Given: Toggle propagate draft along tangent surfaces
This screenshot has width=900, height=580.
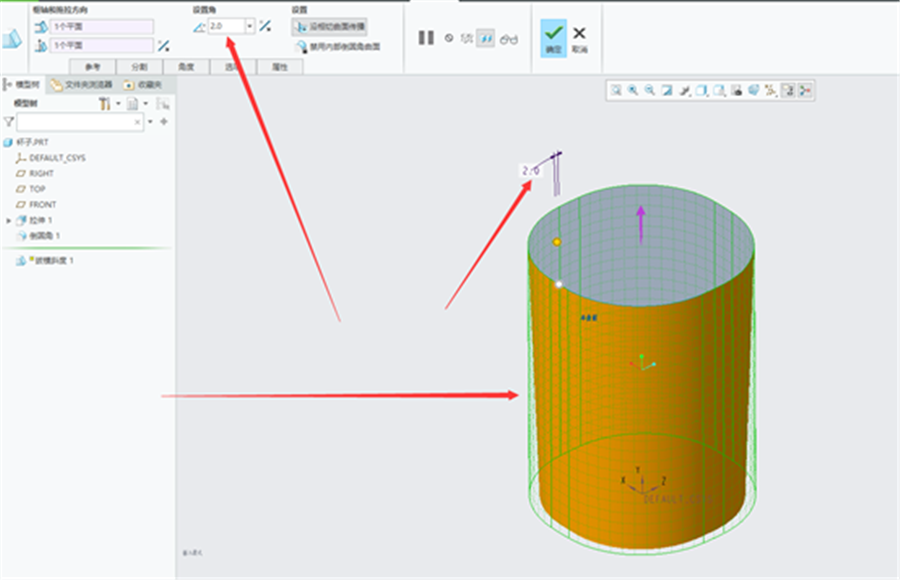Looking at the screenshot, I should point(329,26).
